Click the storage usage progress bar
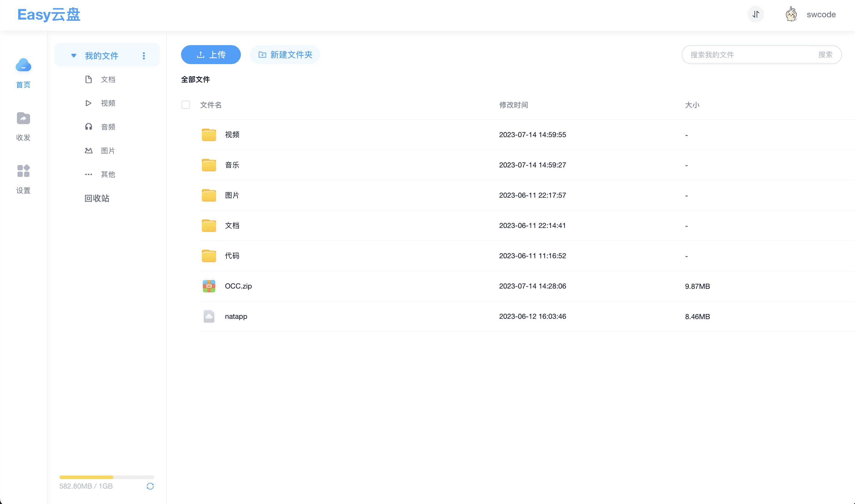 (x=107, y=477)
